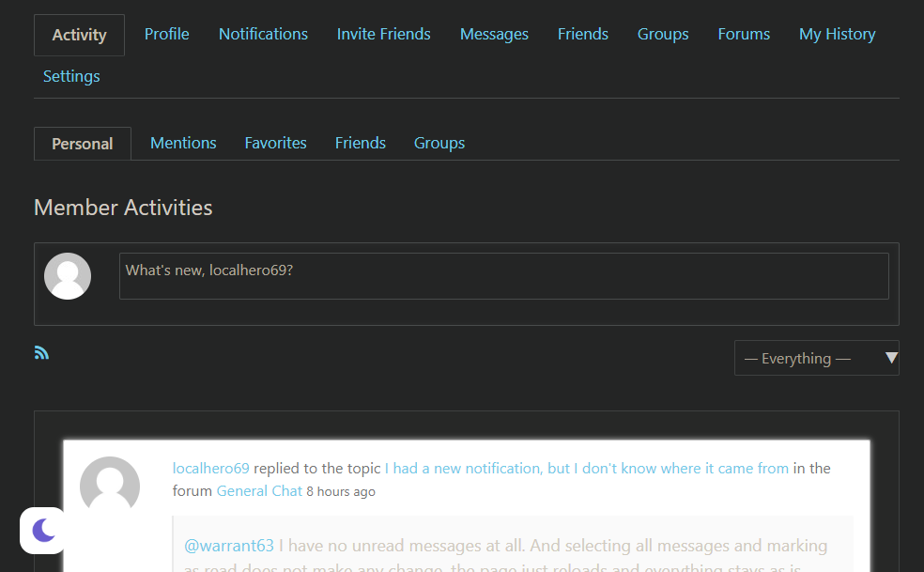Click the avatar beside the What's new box
Viewport: 924px width, 572px height.
click(68, 276)
